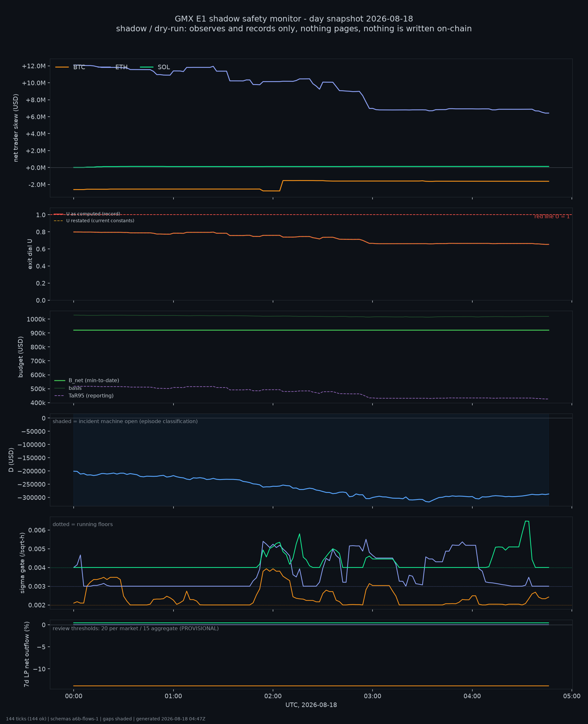This screenshot has width=588, height=724.
Task: Select legend entry 'B_net (min-to-date)'
Action: (x=94, y=381)
